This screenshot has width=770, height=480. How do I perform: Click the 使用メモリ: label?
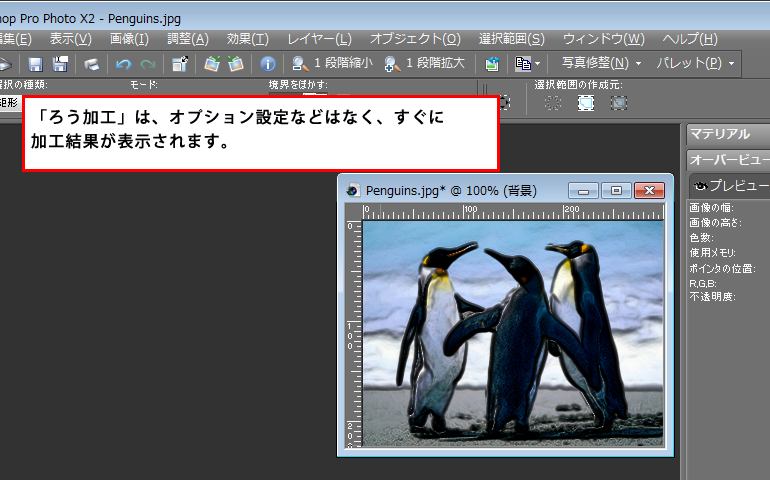point(712,253)
